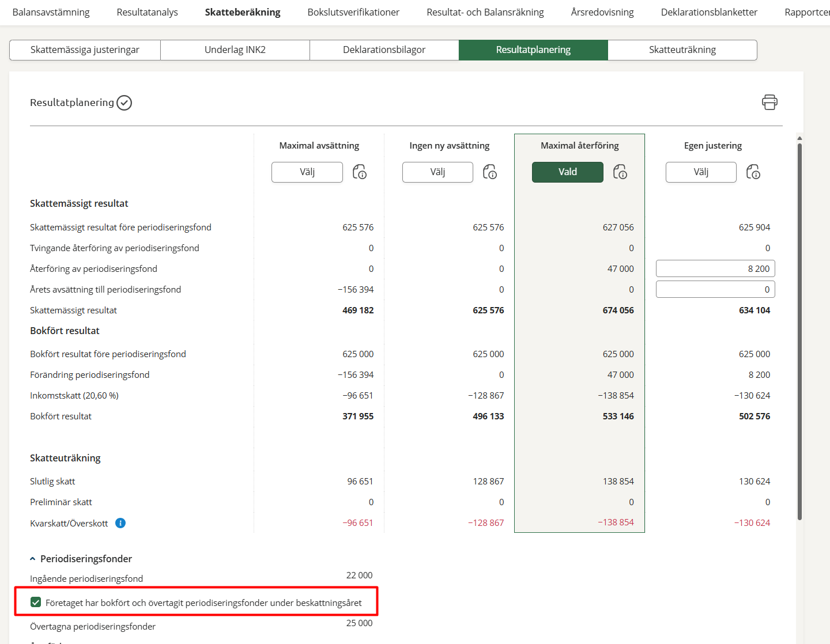Click Återföring av periodiseringsfond input showing 8 200
This screenshot has height=644, width=830.
point(715,269)
